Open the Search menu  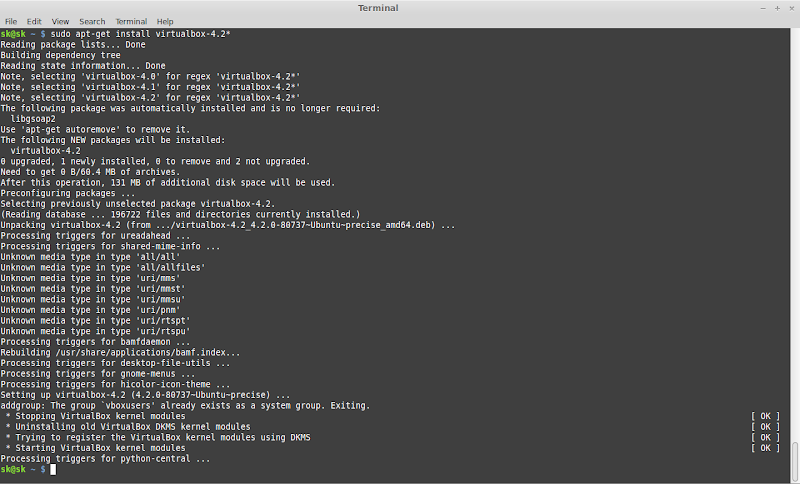(x=92, y=21)
